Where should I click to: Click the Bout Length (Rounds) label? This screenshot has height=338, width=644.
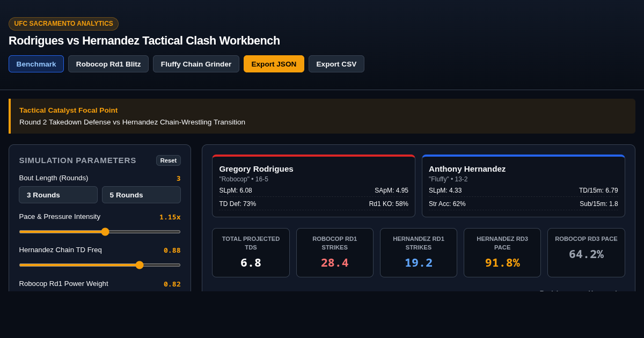54,178
